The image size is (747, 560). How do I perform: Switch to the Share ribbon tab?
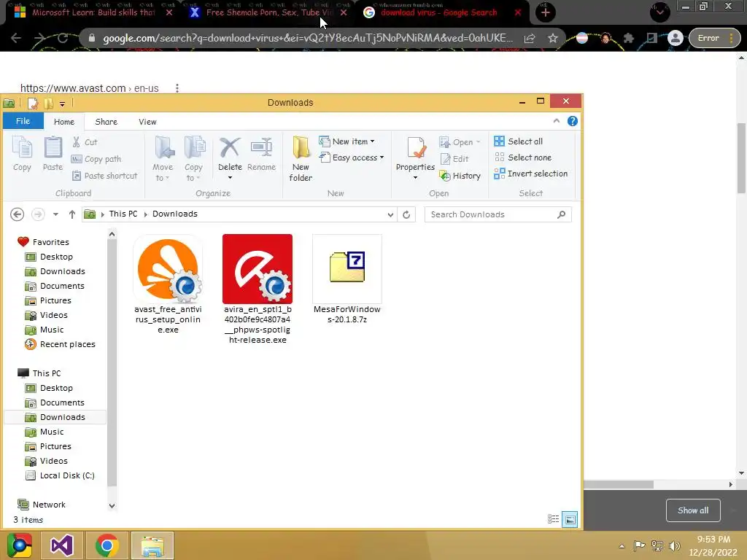pos(107,122)
